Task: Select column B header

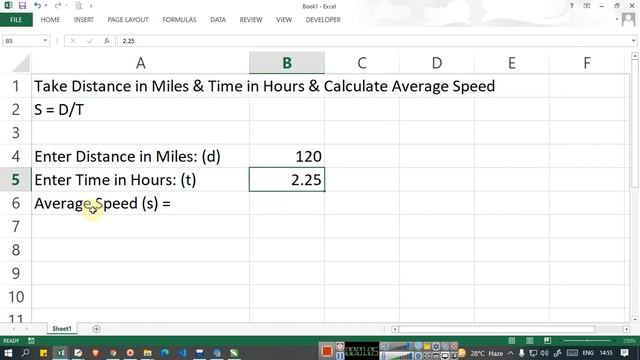Action: [x=287, y=63]
